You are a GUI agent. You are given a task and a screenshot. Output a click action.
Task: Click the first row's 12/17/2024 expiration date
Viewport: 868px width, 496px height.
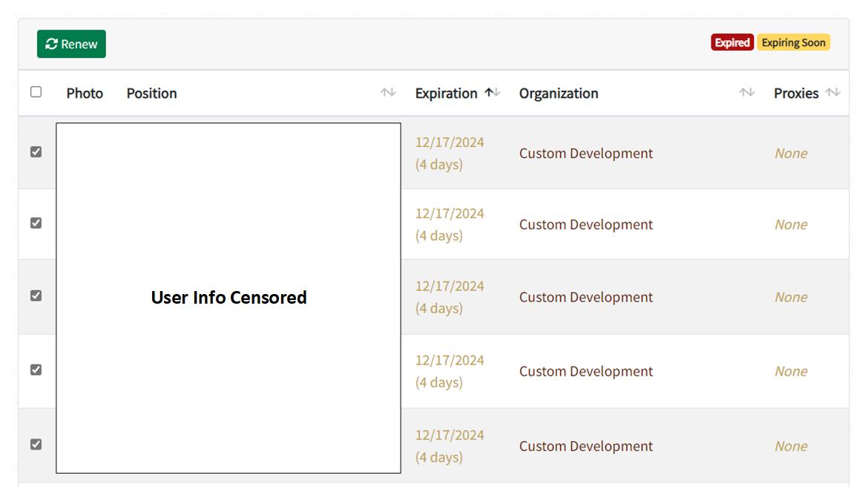[450, 143]
